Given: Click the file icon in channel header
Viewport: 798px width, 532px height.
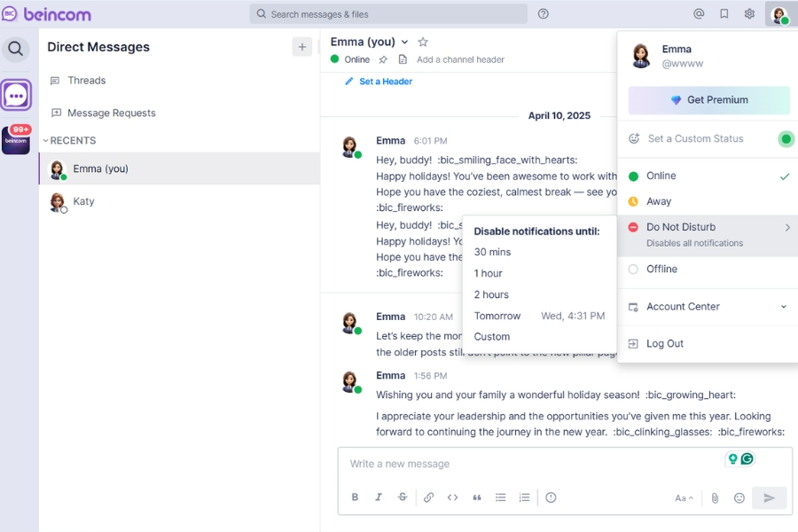Looking at the screenshot, I should [x=403, y=59].
